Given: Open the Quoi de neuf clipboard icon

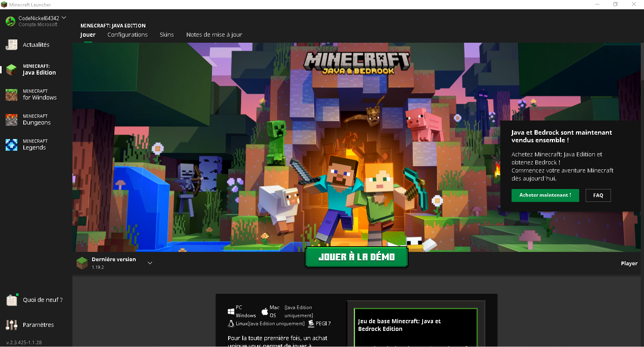Looking at the screenshot, I should point(12,300).
